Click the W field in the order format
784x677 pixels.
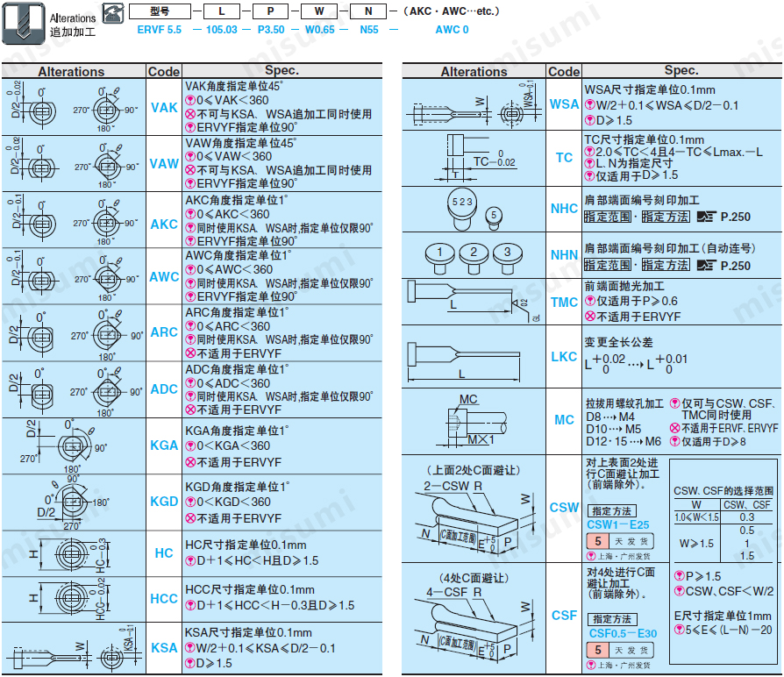(319, 11)
